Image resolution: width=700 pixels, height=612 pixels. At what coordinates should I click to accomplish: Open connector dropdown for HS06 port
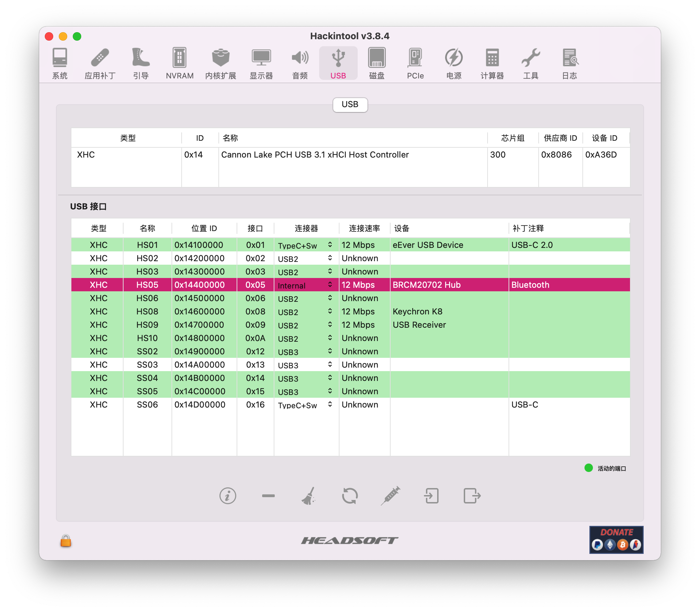306,298
